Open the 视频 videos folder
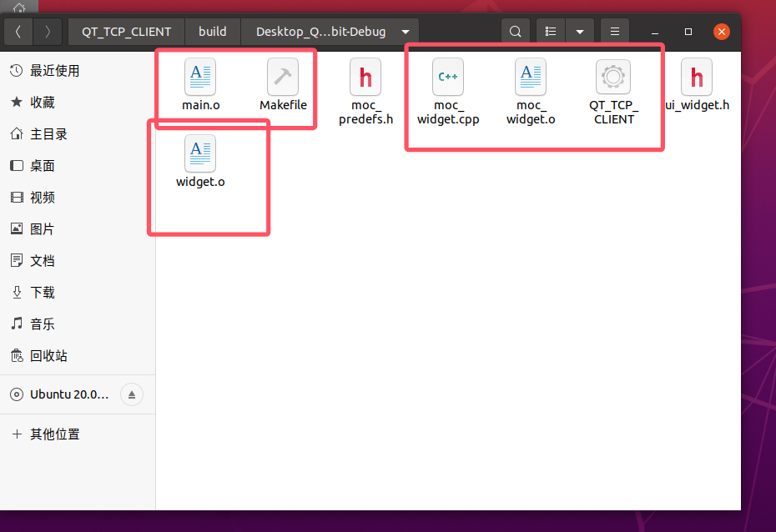The height and width of the screenshot is (532, 776). 78,198
